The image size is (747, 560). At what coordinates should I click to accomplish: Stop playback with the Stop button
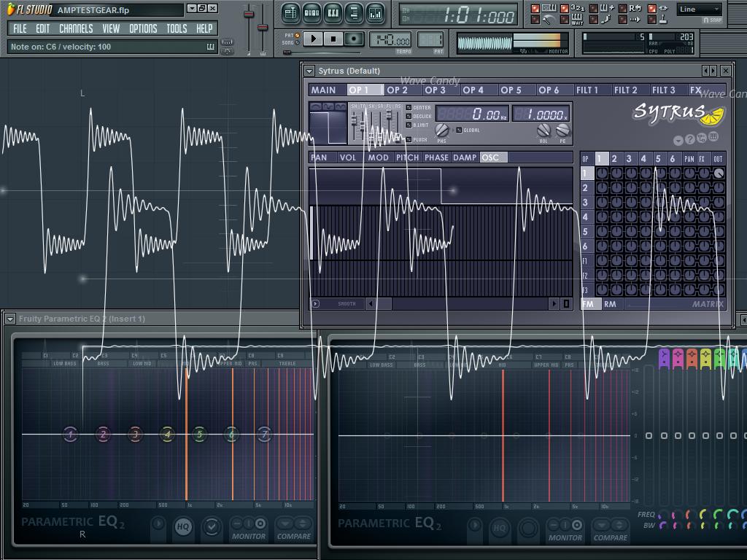[x=333, y=39]
